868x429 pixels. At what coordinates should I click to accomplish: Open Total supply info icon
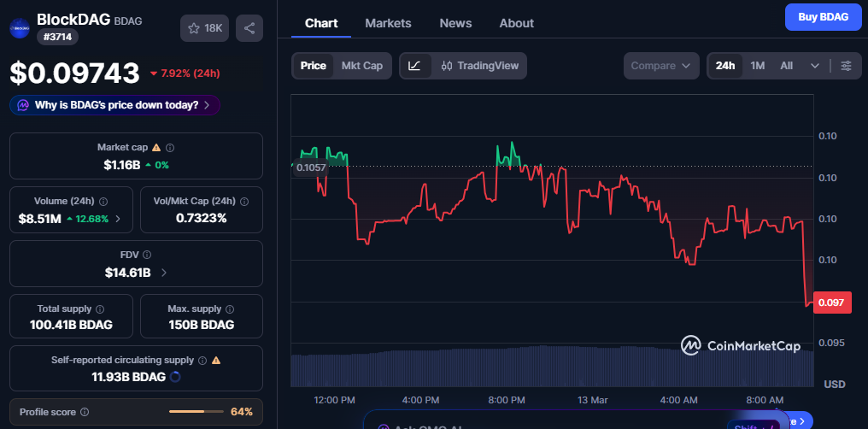pos(100,309)
